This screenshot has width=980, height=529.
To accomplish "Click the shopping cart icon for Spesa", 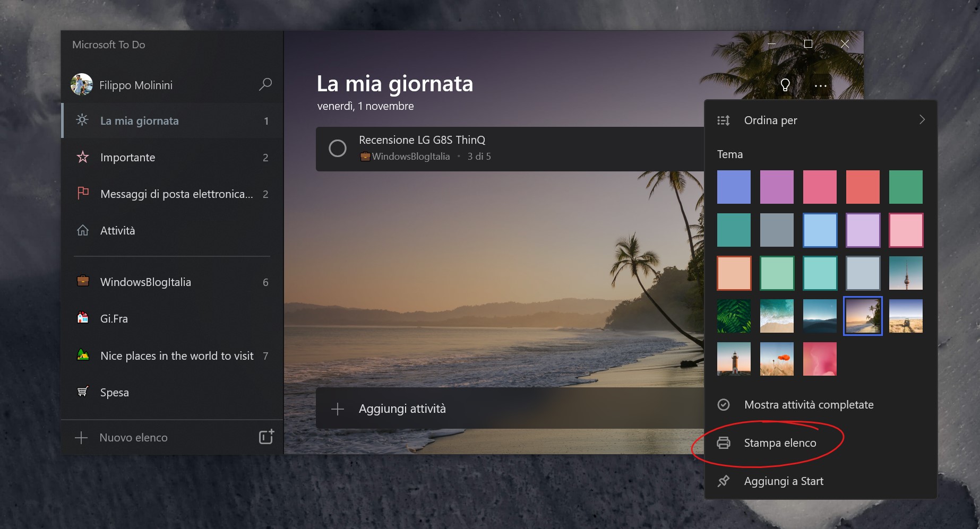I will 83,392.
